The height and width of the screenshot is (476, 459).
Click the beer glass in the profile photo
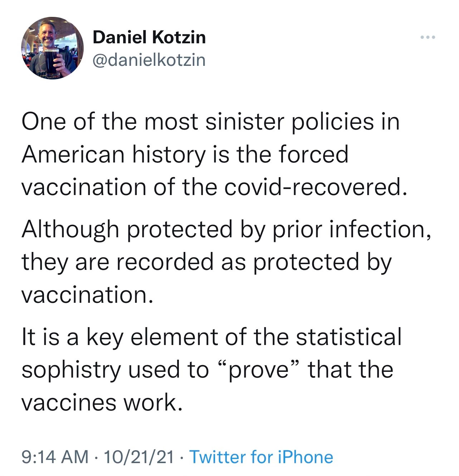52,61
